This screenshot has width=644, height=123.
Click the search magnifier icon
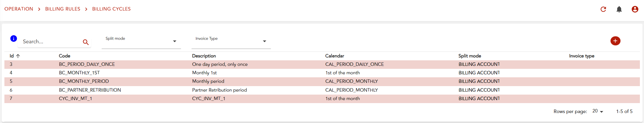coord(86,42)
